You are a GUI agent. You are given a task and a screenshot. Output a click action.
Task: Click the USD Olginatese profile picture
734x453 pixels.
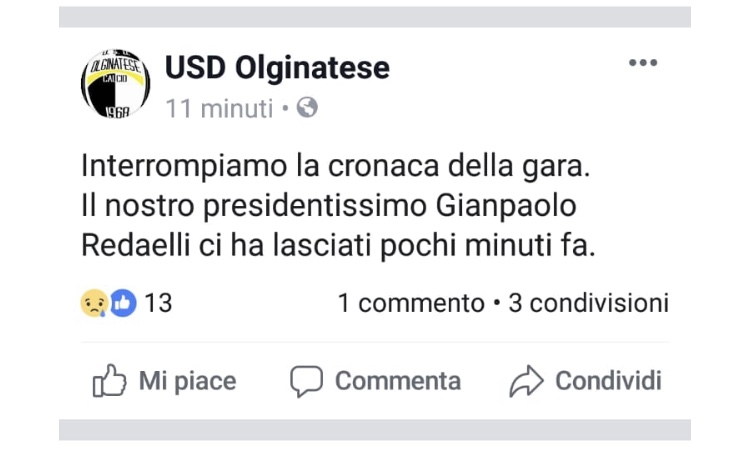[x=115, y=84]
